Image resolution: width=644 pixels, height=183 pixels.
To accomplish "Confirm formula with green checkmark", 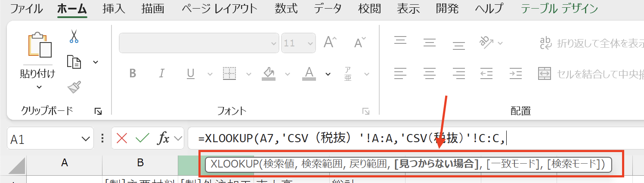I will pos(142,138).
